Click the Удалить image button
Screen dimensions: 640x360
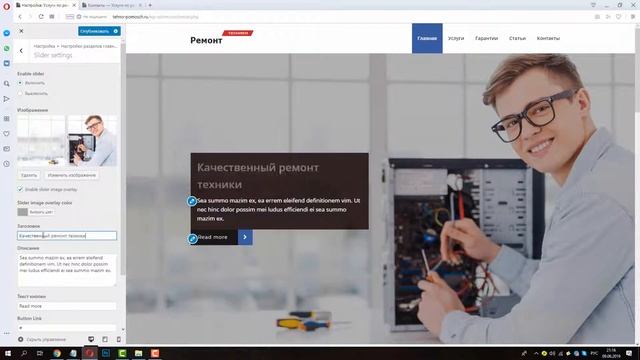pyautogui.click(x=29, y=175)
